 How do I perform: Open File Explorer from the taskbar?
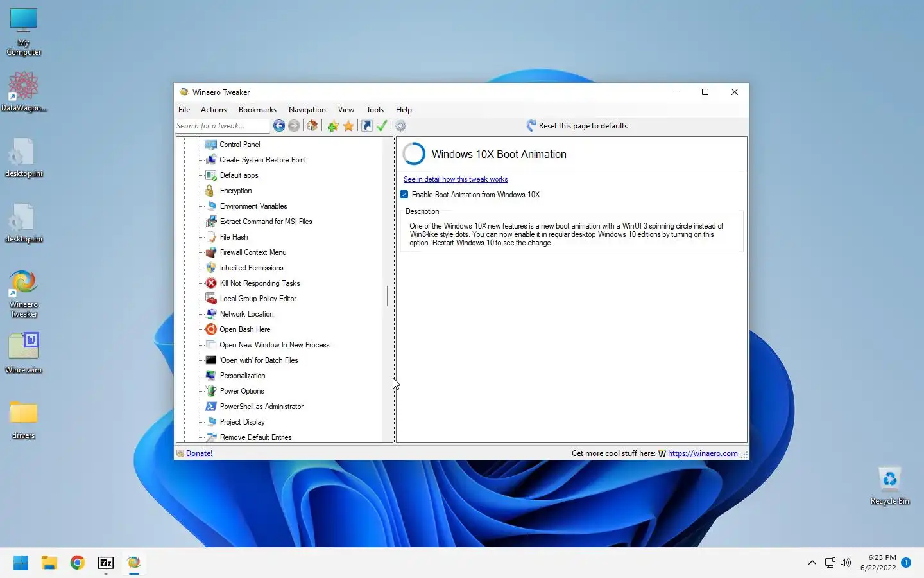[x=49, y=563]
